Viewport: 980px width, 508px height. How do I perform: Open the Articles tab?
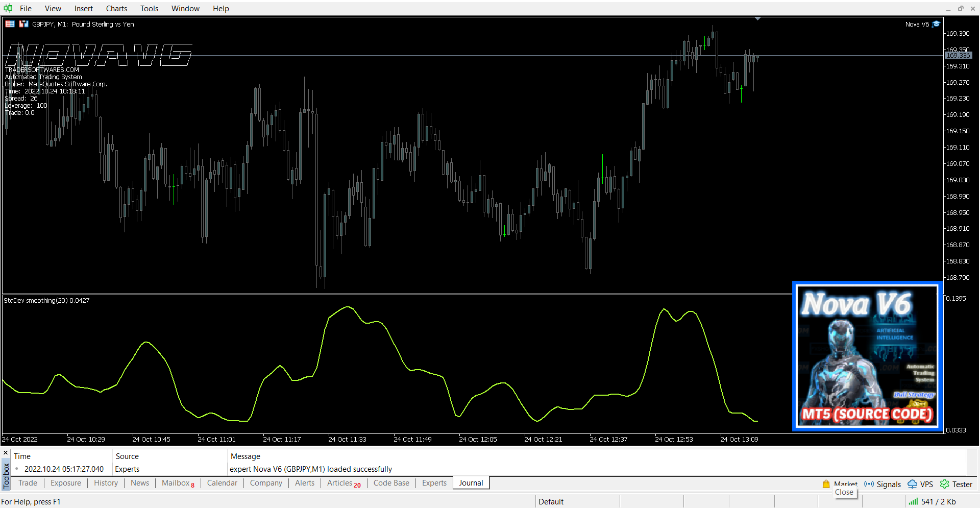[340, 483]
